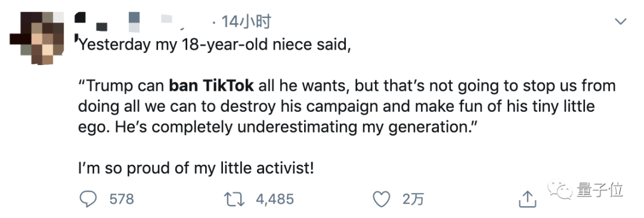644x218 pixels.
Task: View the 578 replies count
Action: pyautogui.click(x=122, y=199)
